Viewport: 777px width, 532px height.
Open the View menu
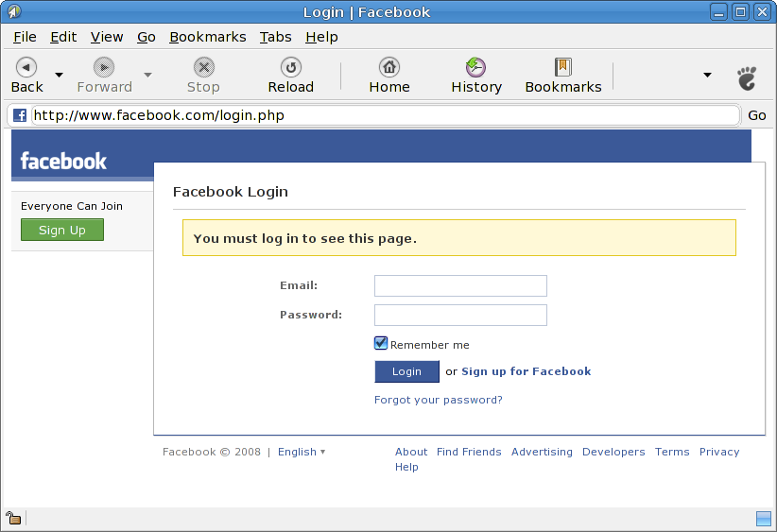[x=107, y=37]
